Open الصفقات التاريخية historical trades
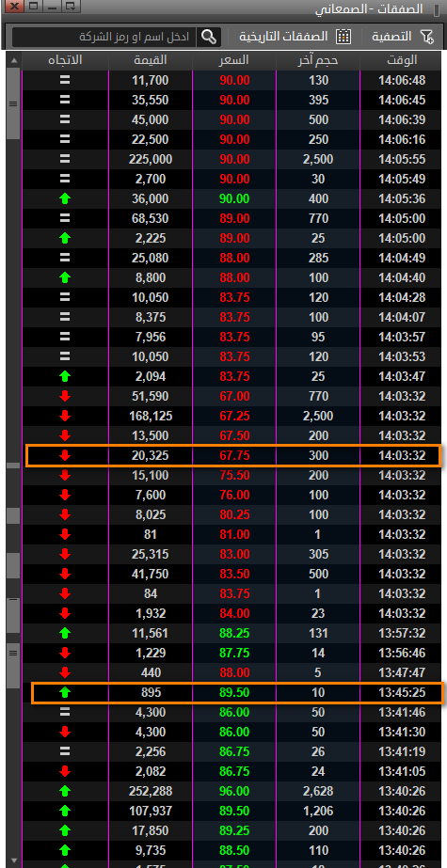447x868 pixels. 283,37
